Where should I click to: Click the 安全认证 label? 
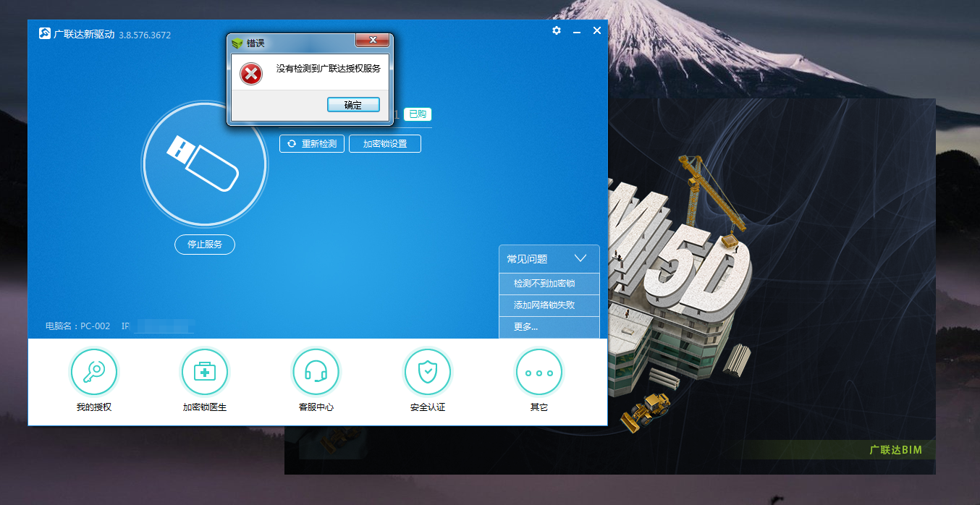click(x=428, y=407)
